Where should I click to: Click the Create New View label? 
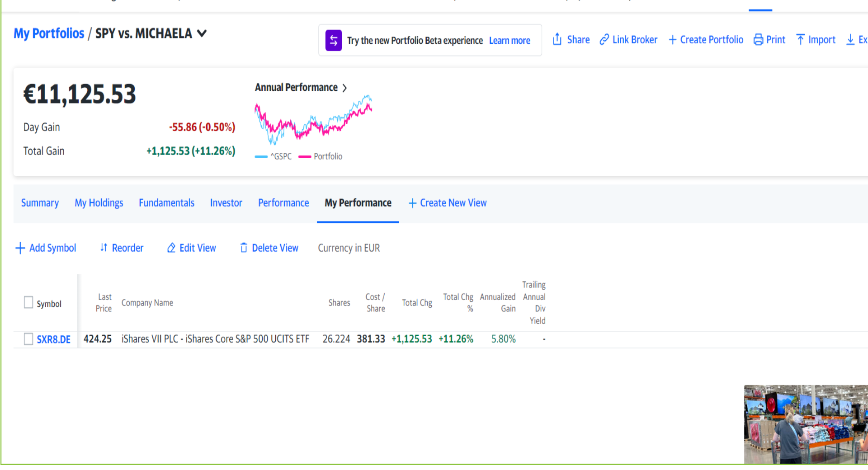point(453,203)
